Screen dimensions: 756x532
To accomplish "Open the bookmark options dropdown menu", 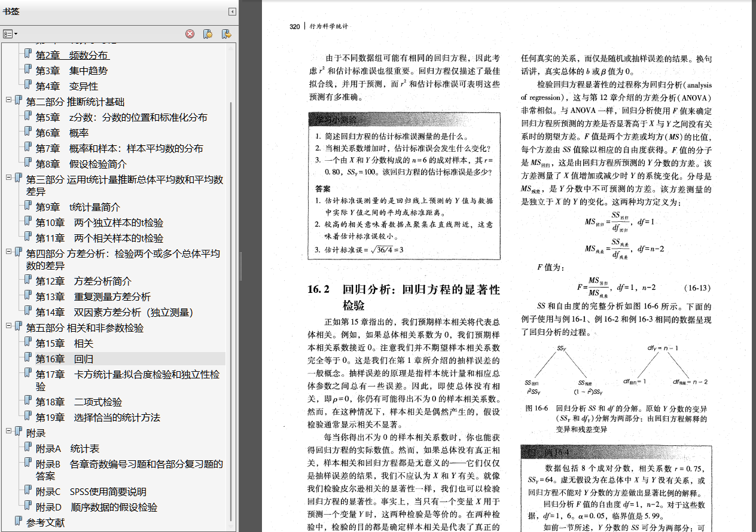I will tap(10, 34).
